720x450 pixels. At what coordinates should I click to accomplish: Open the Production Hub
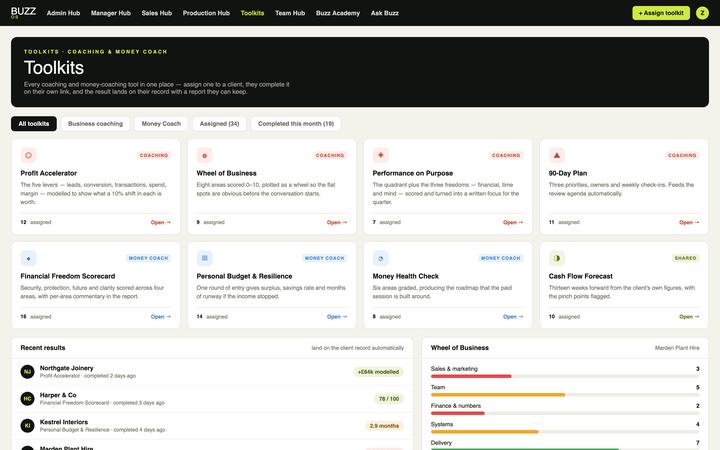tap(206, 13)
